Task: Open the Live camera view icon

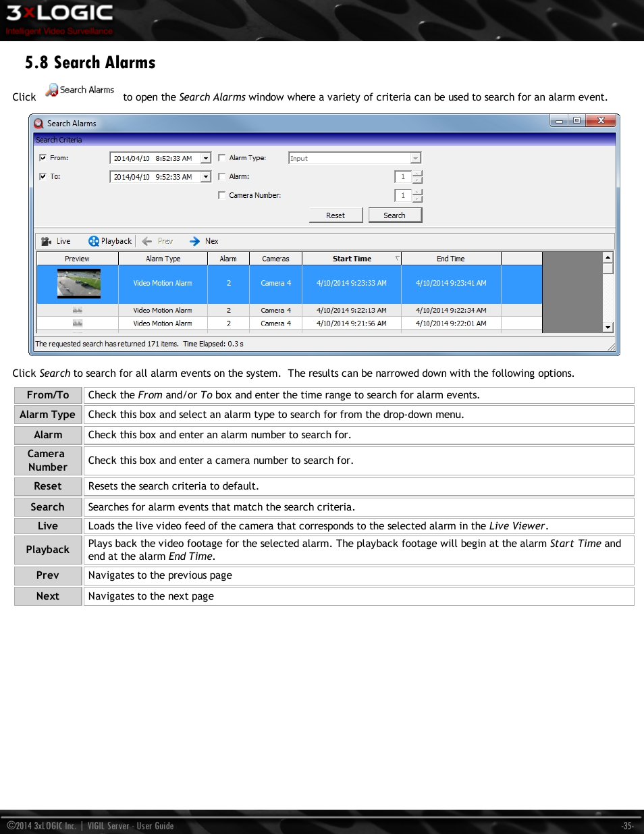Action: pyautogui.click(x=46, y=241)
